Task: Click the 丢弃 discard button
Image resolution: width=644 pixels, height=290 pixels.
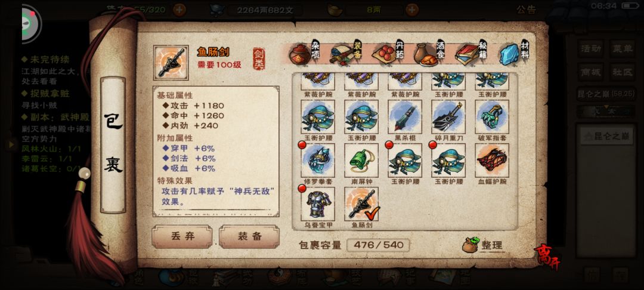Action: (182, 237)
